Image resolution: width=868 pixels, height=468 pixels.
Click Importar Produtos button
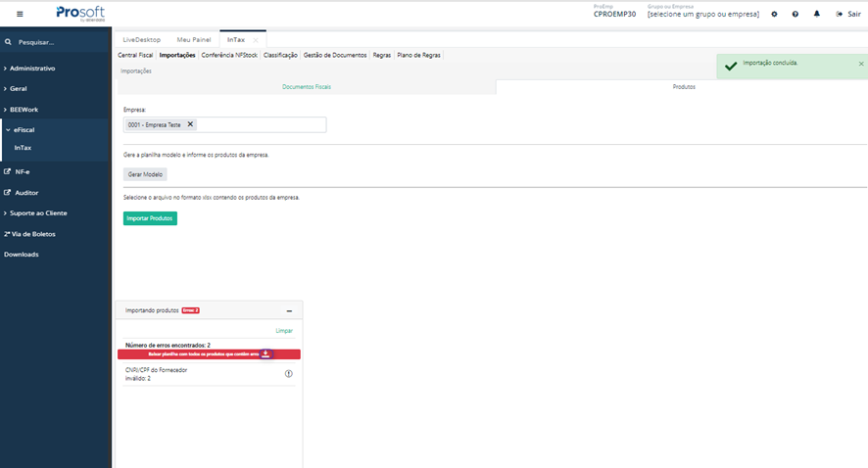pos(150,218)
